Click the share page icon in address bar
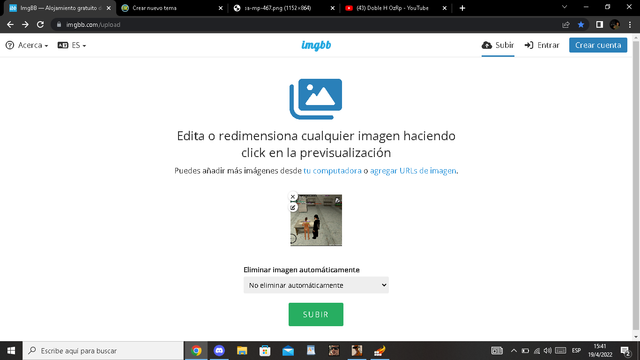Screen dimensions: 640x360 (566, 25)
